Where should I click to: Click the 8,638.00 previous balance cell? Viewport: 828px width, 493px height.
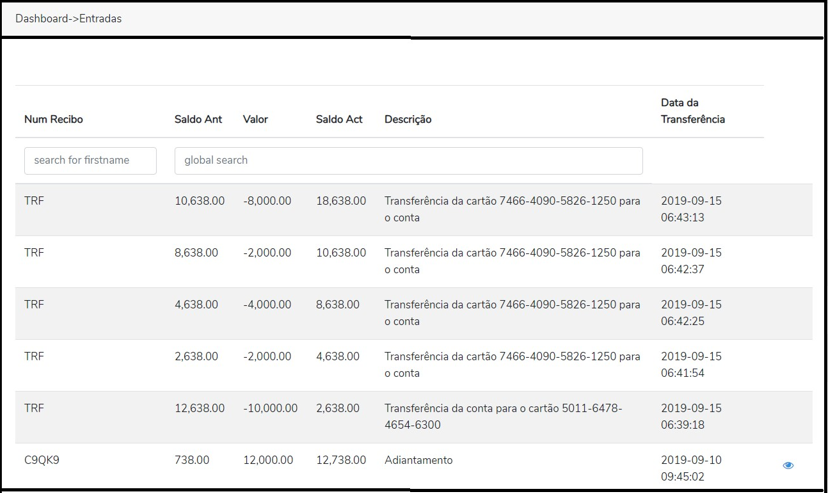(x=196, y=253)
